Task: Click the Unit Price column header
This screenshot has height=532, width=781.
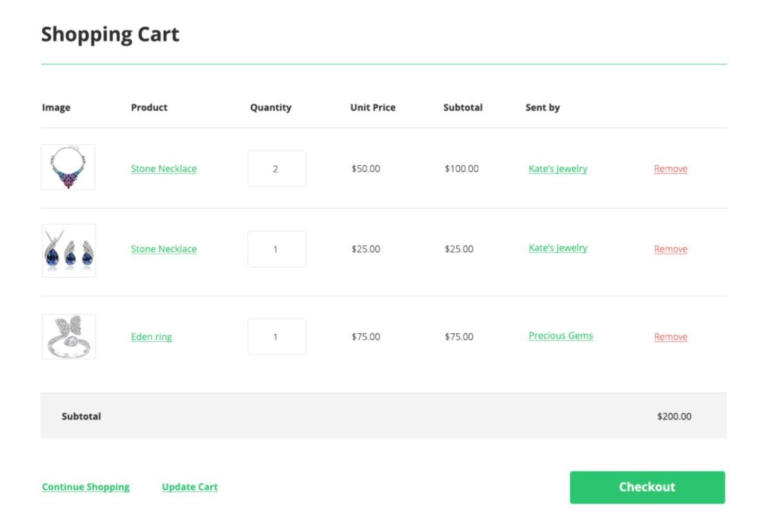Action: tap(373, 107)
